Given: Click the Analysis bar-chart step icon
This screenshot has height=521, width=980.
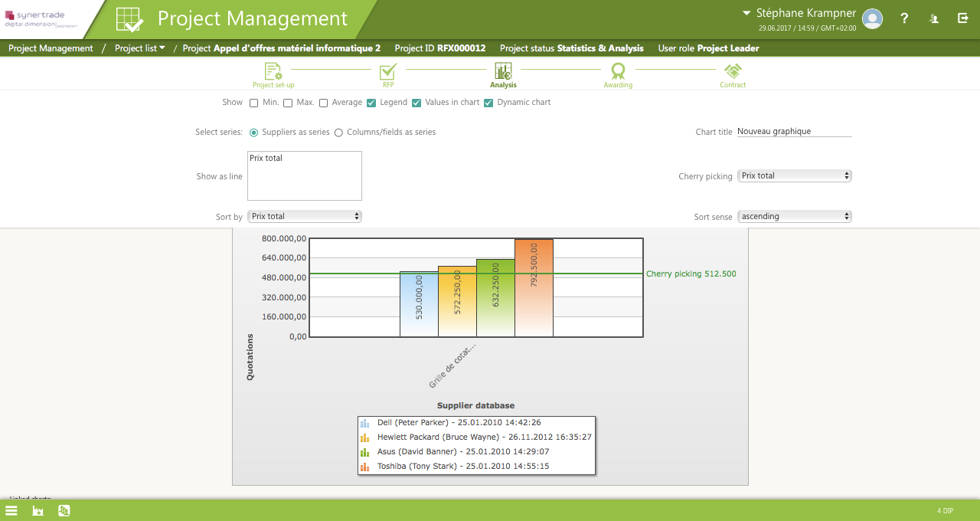Looking at the screenshot, I should [503, 70].
